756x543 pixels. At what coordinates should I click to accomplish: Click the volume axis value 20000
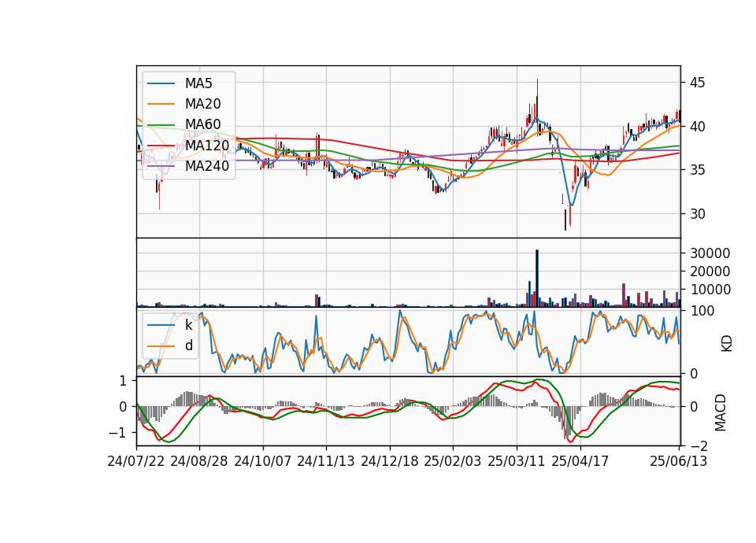tap(710, 271)
